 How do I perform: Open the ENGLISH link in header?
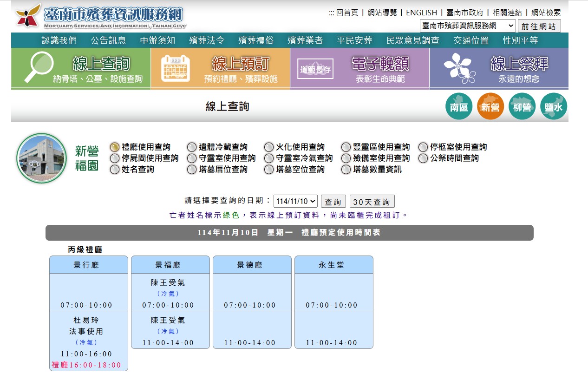pos(421,13)
